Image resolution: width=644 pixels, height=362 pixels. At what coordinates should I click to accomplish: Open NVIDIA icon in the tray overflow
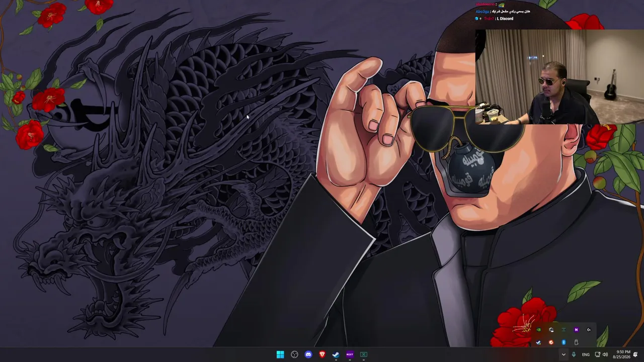coord(538,330)
